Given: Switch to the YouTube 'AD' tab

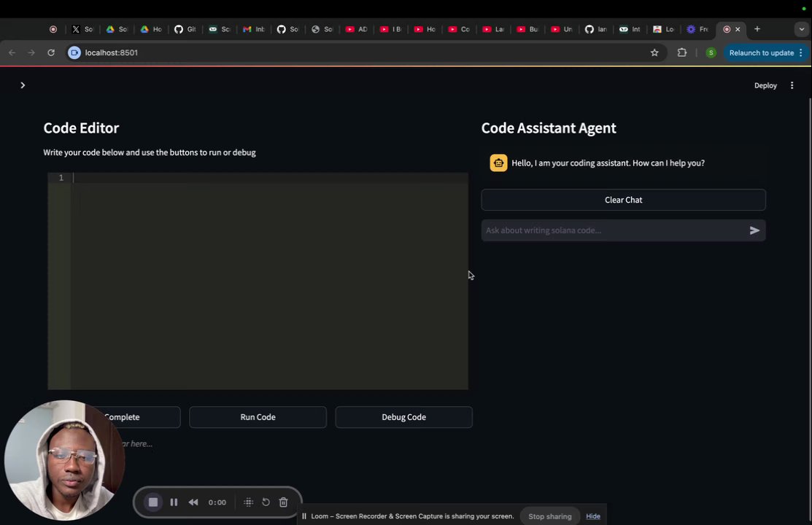Looking at the screenshot, I should (x=356, y=29).
